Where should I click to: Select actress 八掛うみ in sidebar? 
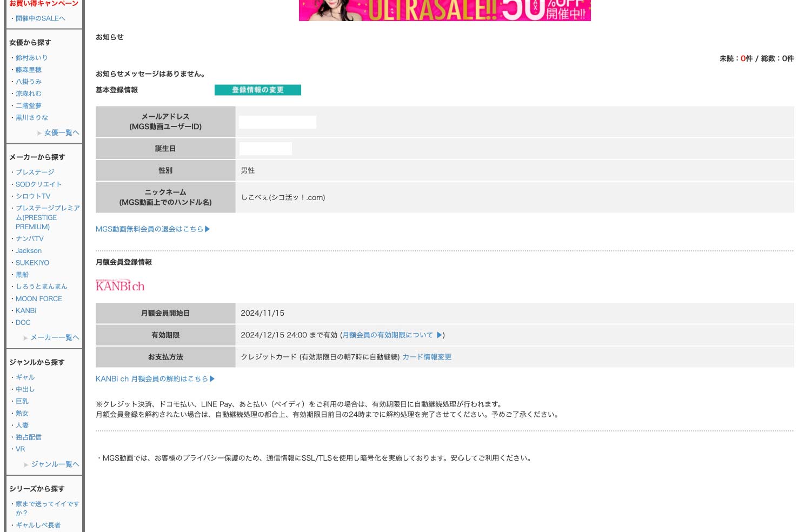(x=29, y=82)
